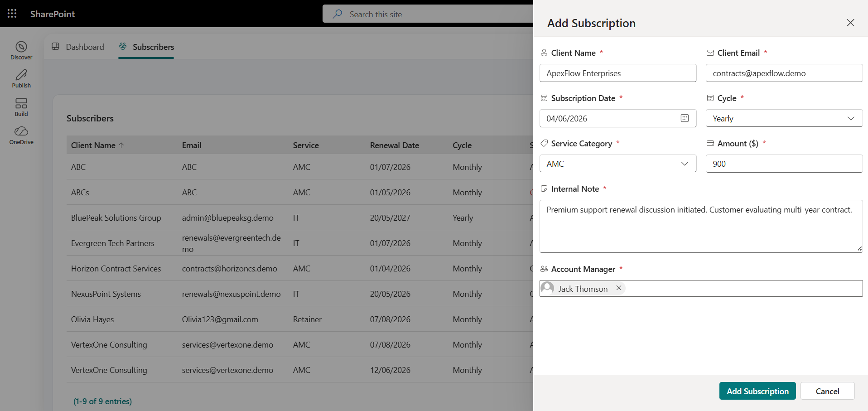868x411 pixels.
Task: Click in the Client Email field
Action: (784, 73)
